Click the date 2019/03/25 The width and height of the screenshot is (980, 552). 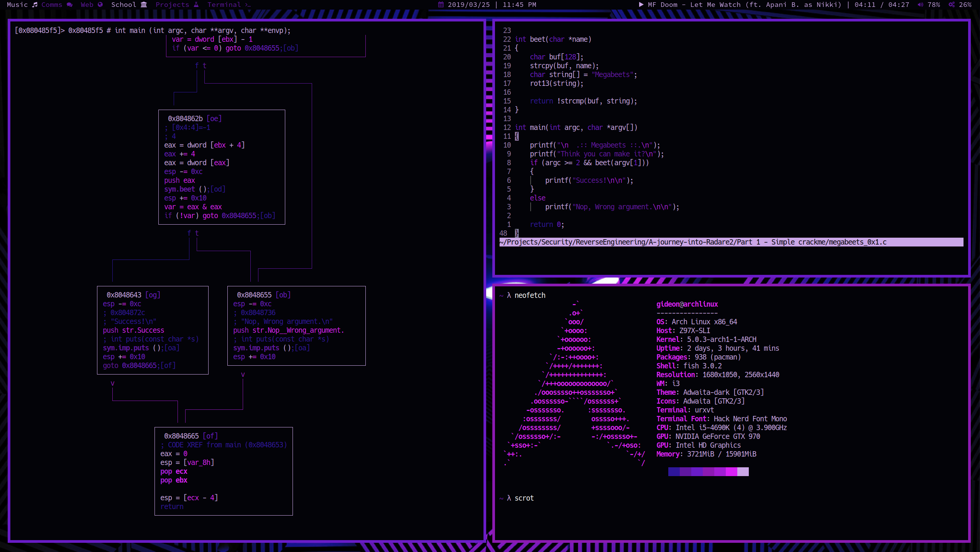pyautogui.click(x=469, y=5)
